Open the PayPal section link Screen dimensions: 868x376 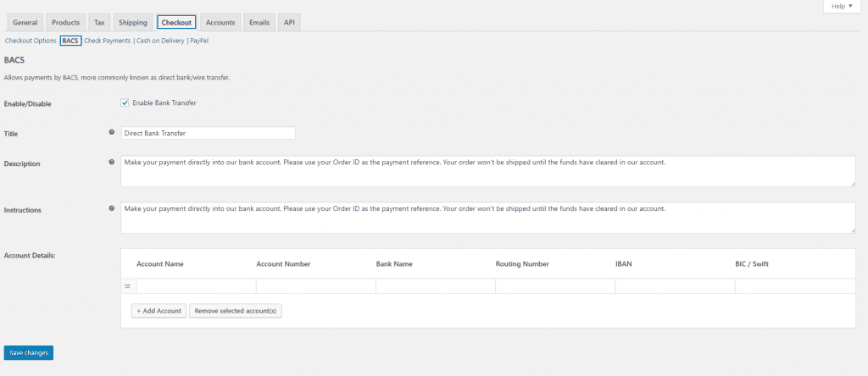[x=199, y=41]
